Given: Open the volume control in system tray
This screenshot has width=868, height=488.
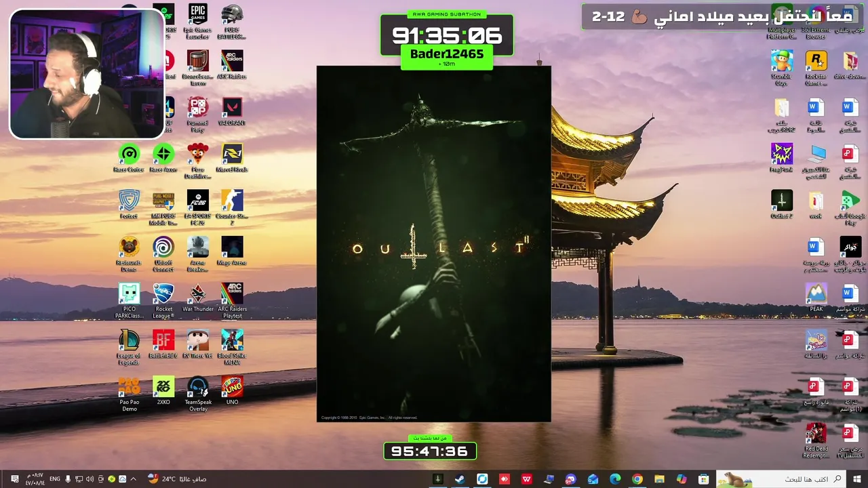Looking at the screenshot, I should [90, 479].
